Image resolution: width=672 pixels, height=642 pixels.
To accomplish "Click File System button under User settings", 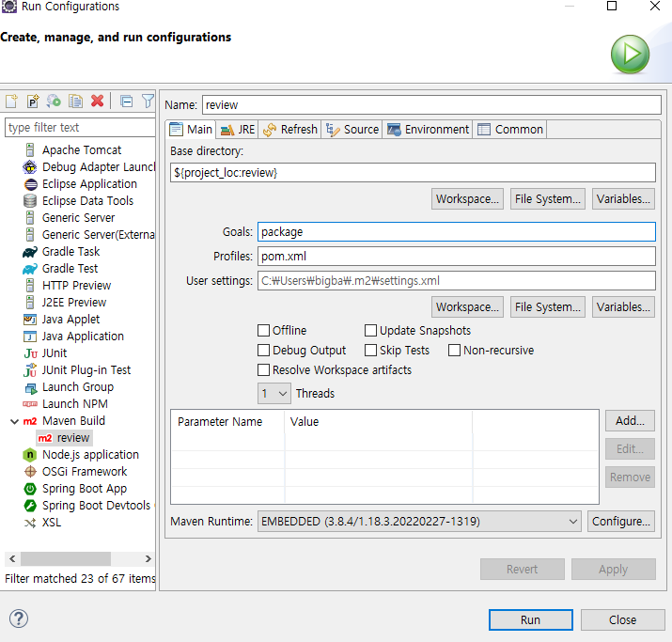I will point(547,306).
